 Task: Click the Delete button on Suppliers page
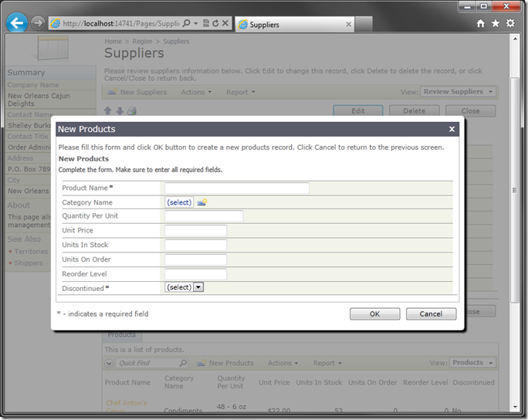tap(415, 111)
